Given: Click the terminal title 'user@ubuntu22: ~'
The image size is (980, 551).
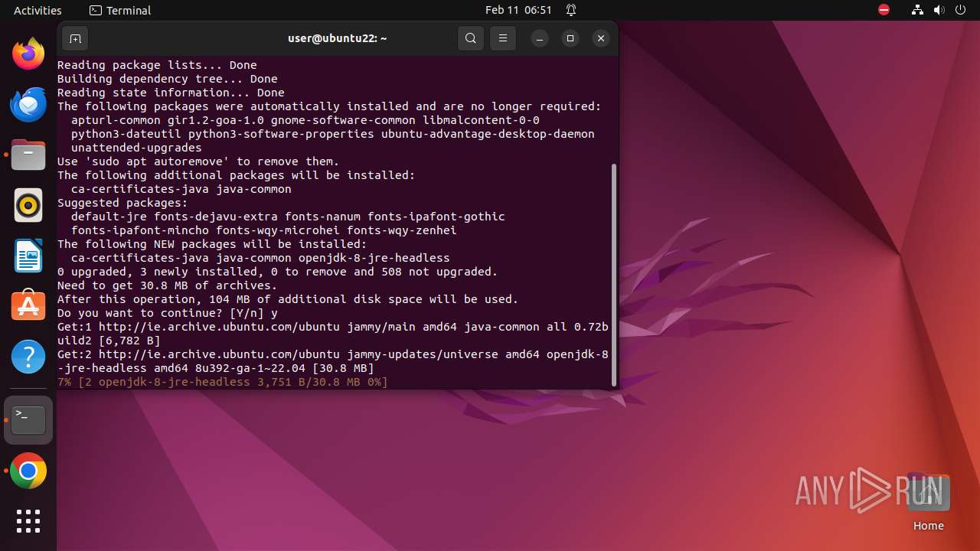Looking at the screenshot, I should 338,38.
